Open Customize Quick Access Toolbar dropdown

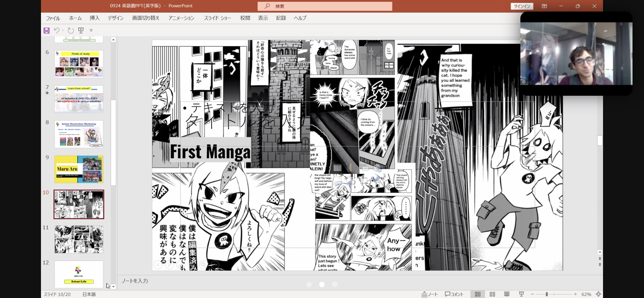91,31
